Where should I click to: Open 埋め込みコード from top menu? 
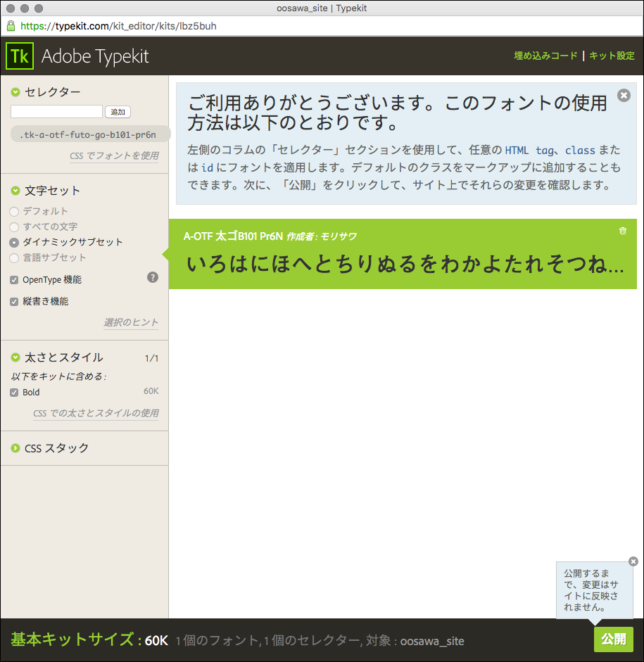[x=545, y=56]
